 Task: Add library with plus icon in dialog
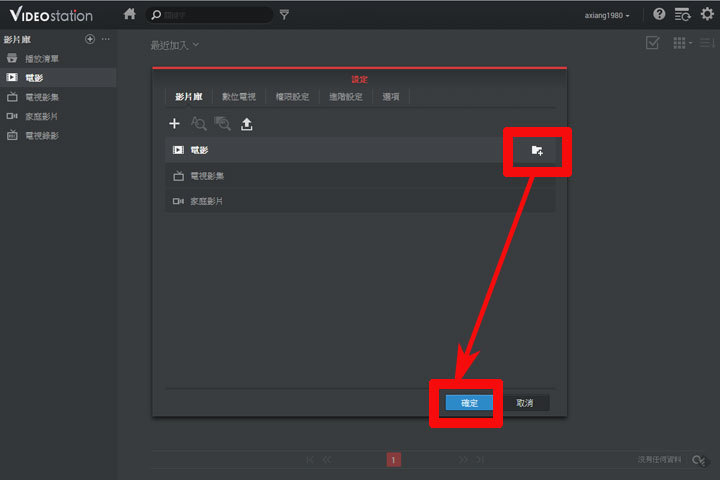click(174, 124)
